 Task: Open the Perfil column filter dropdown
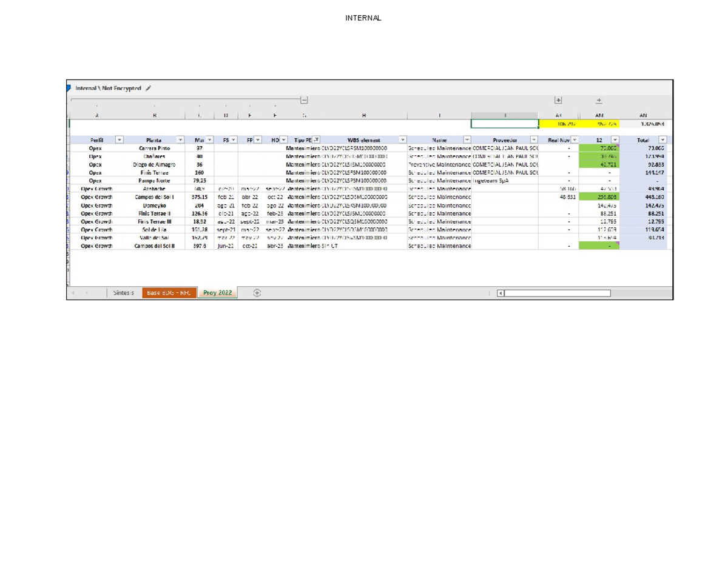click(120, 139)
